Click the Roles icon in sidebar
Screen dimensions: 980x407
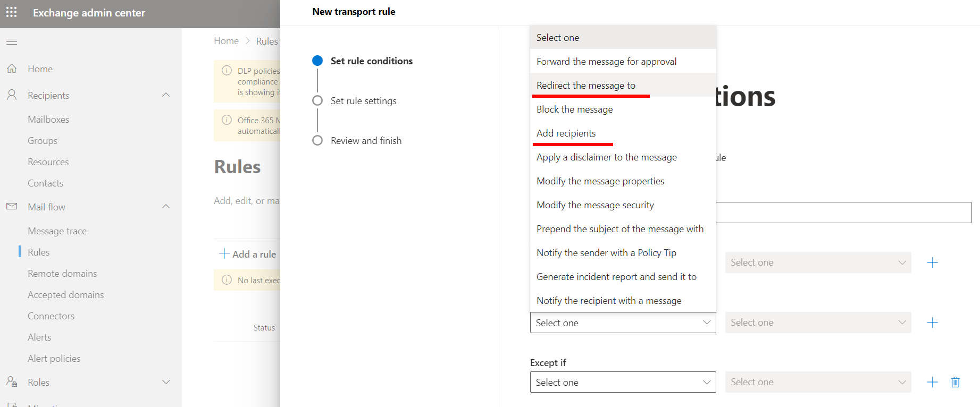coord(12,381)
